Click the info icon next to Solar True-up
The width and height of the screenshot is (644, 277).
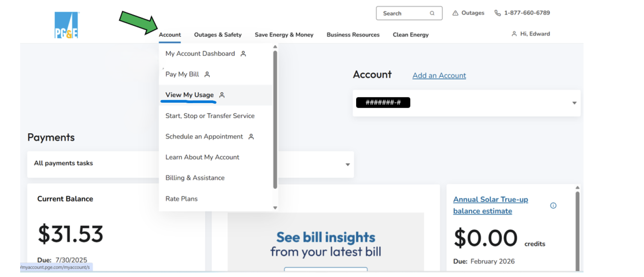[x=553, y=205]
